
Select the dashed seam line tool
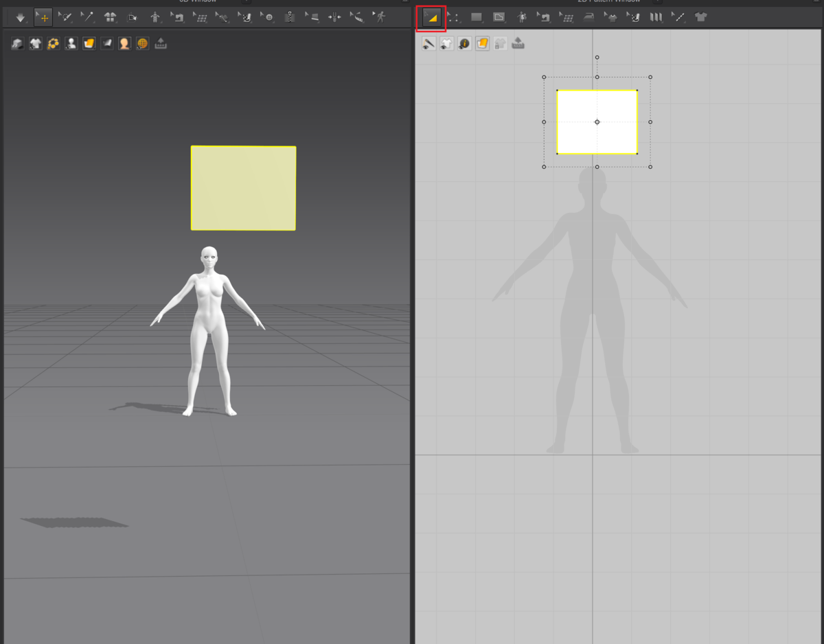tap(678, 18)
